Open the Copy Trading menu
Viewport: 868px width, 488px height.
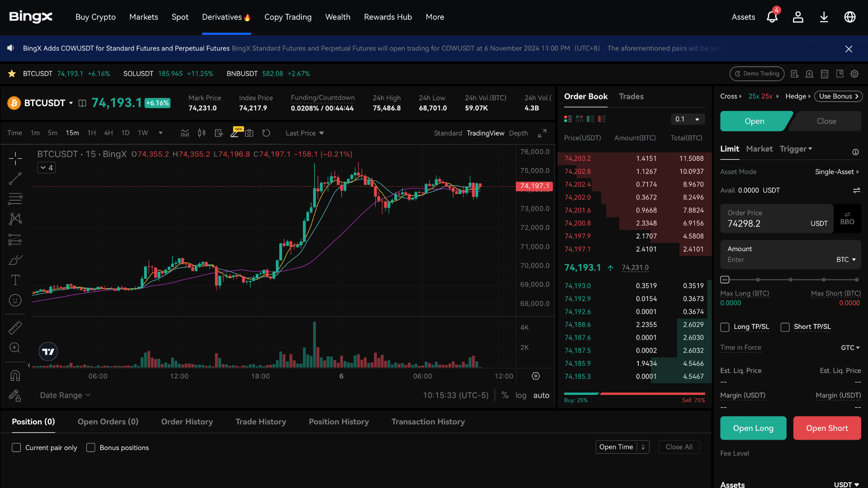[x=288, y=17]
